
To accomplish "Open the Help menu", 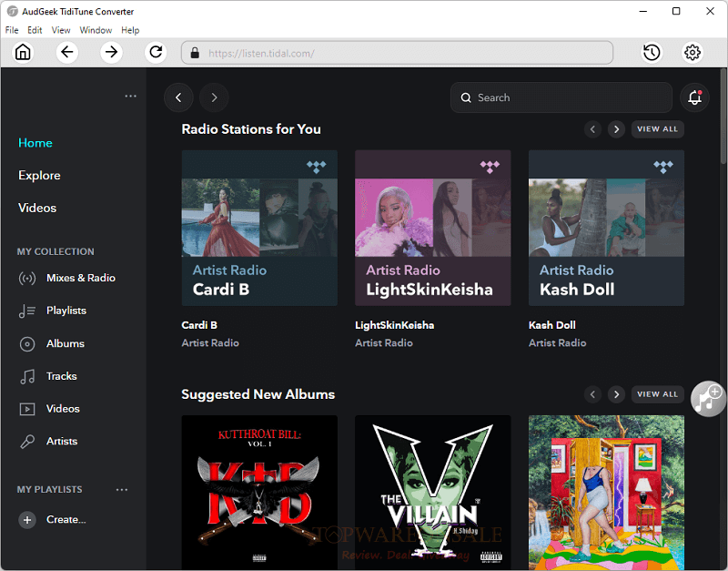I will [130, 30].
